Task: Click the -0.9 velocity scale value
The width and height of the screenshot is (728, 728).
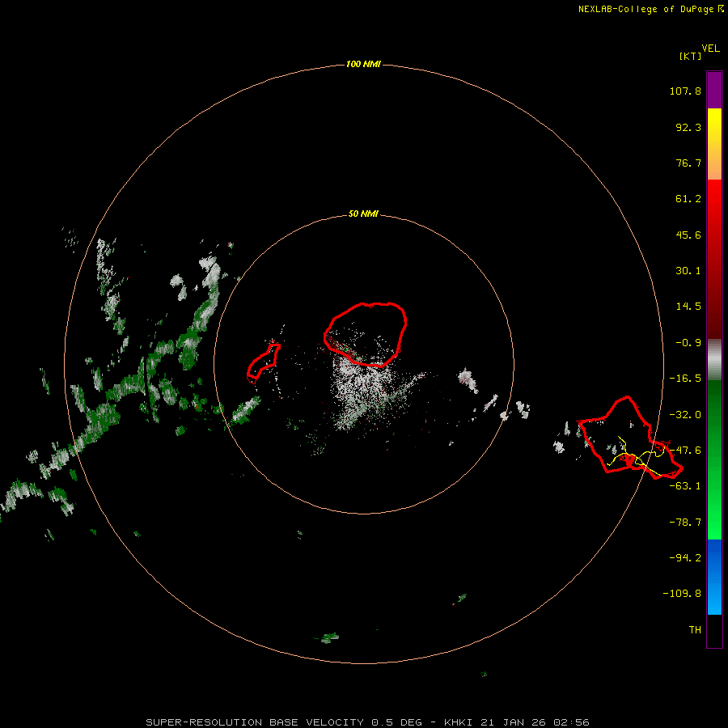Action: [688, 343]
